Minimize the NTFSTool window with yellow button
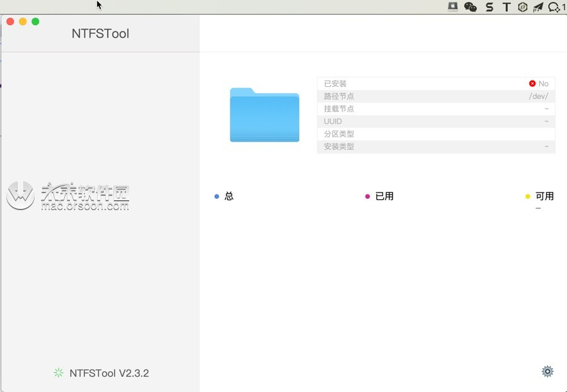This screenshot has height=392, width=567. [23, 21]
